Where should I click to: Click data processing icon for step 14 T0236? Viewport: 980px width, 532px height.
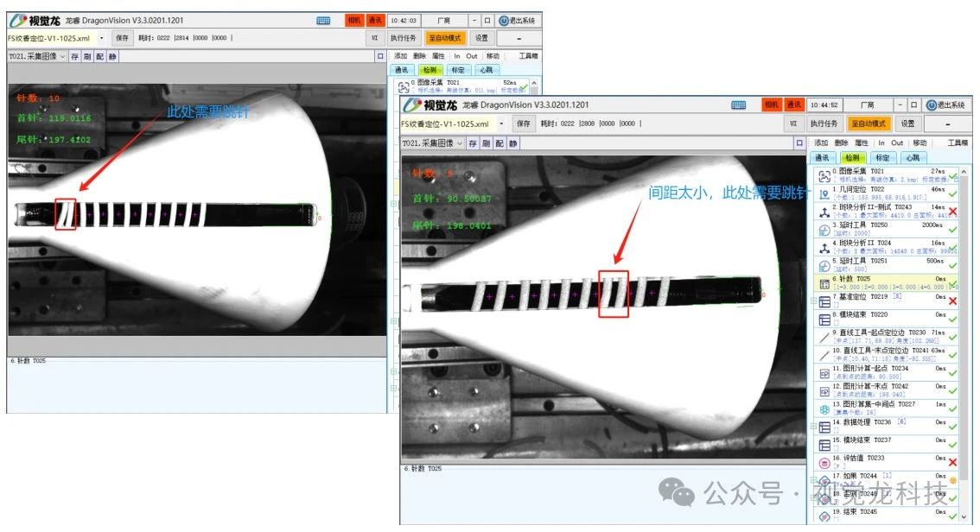pos(824,427)
